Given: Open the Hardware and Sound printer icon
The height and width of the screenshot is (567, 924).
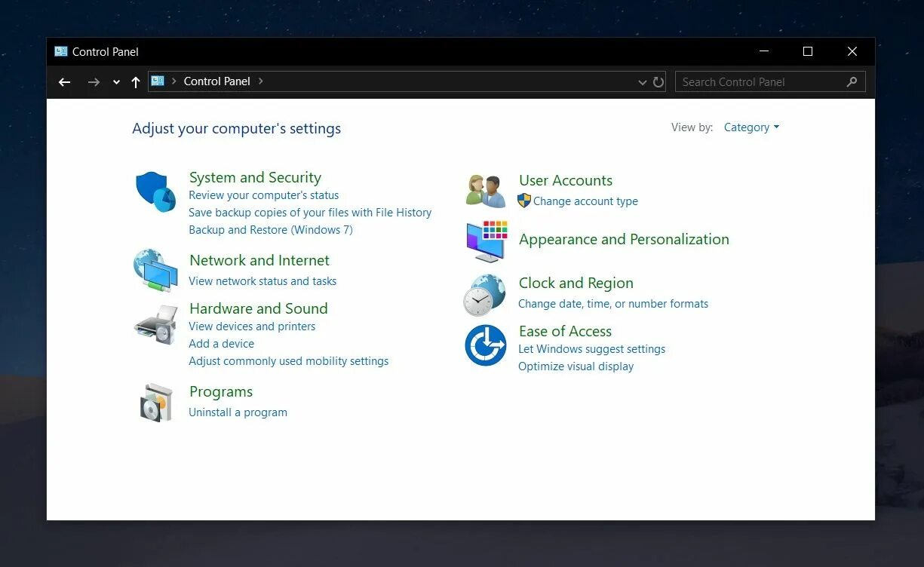Looking at the screenshot, I should [x=156, y=324].
